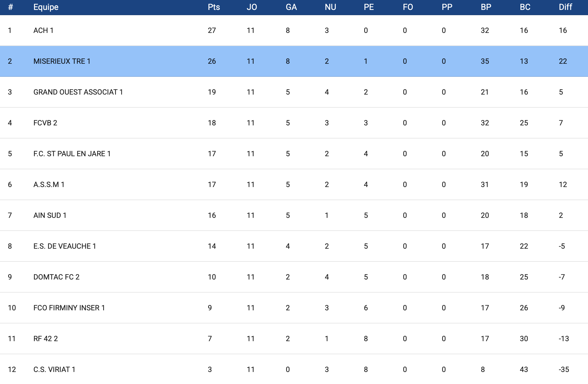588x384 pixels.
Task: Open GRAND OUEST ASSOCIAT 1 team
Action: coord(78,92)
